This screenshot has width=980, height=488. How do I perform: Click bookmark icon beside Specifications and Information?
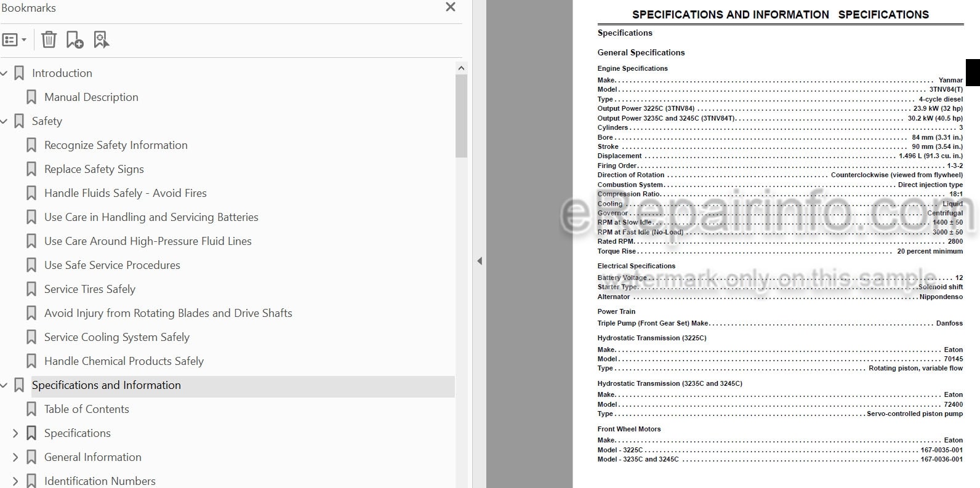tap(19, 385)
